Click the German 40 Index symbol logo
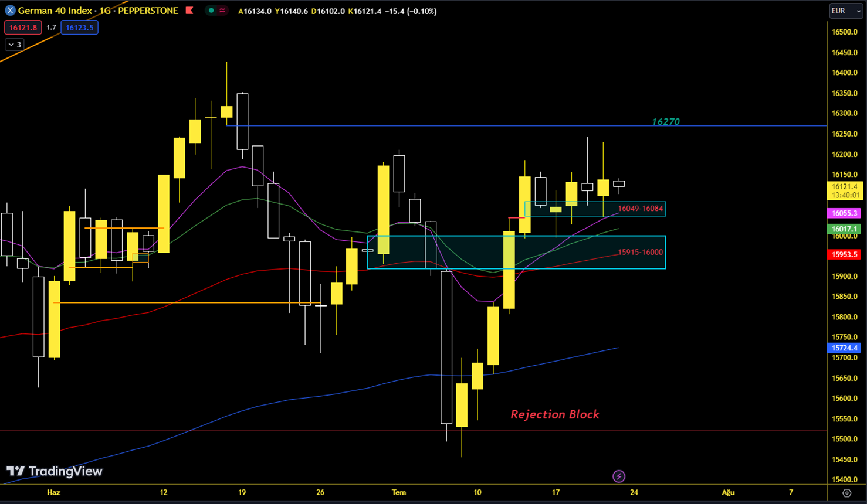 tap(10, 11)
